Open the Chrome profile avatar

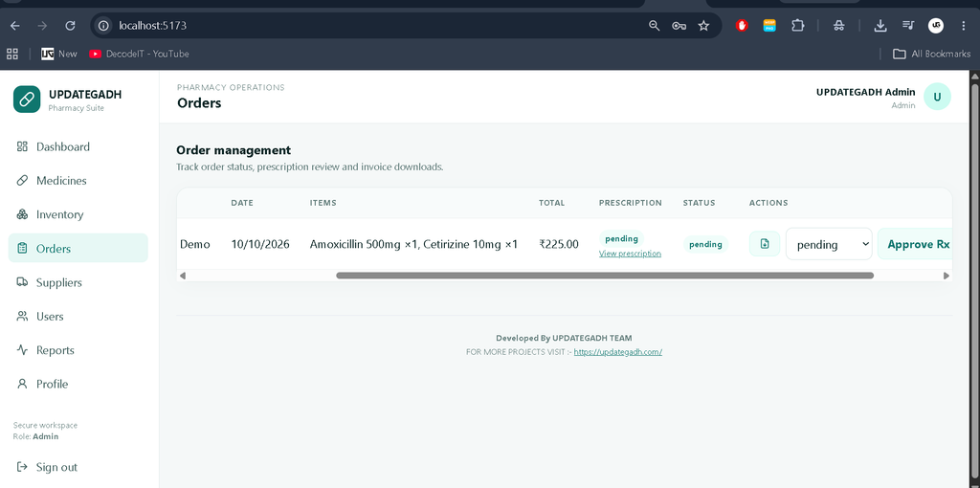[936, 26]
